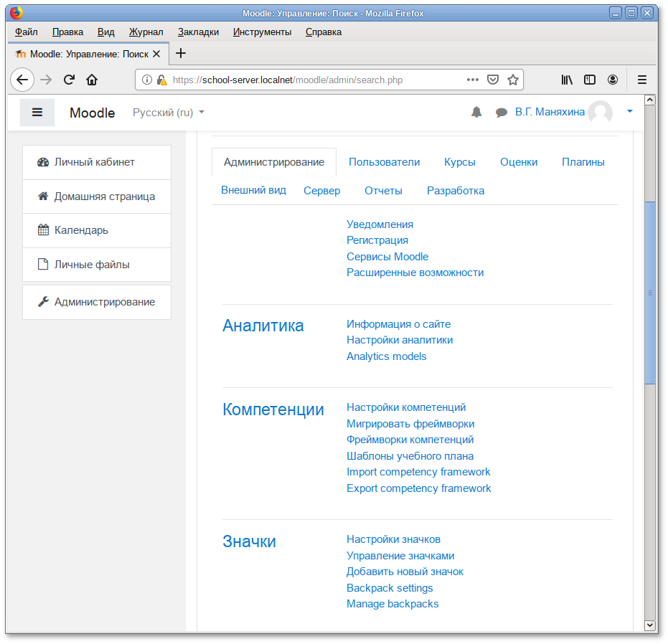Click the browser Back arrow button
668x644 pixels.
[x=22, y=80]
